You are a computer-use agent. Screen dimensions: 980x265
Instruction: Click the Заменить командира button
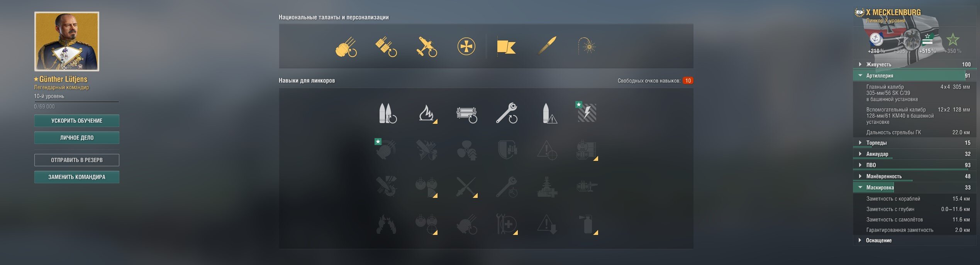pyautogui.click(x=77, y=177)
